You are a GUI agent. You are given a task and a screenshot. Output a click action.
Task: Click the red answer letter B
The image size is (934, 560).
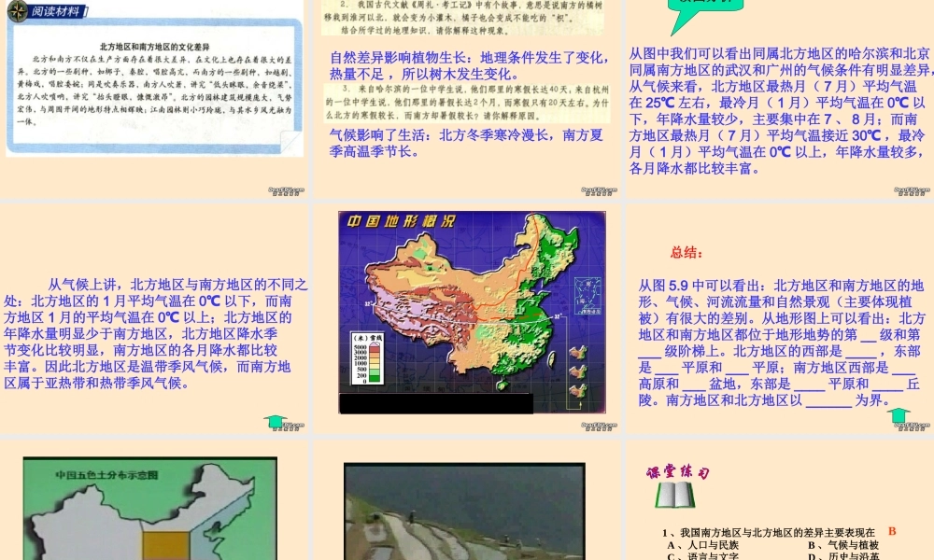[892, 531]
